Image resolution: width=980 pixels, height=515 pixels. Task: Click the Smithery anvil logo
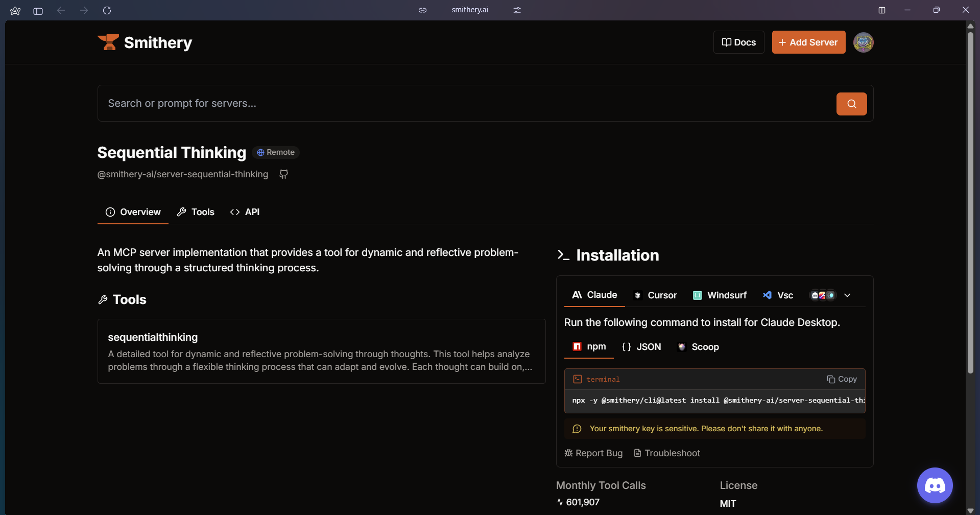click(x=108, y=42)
